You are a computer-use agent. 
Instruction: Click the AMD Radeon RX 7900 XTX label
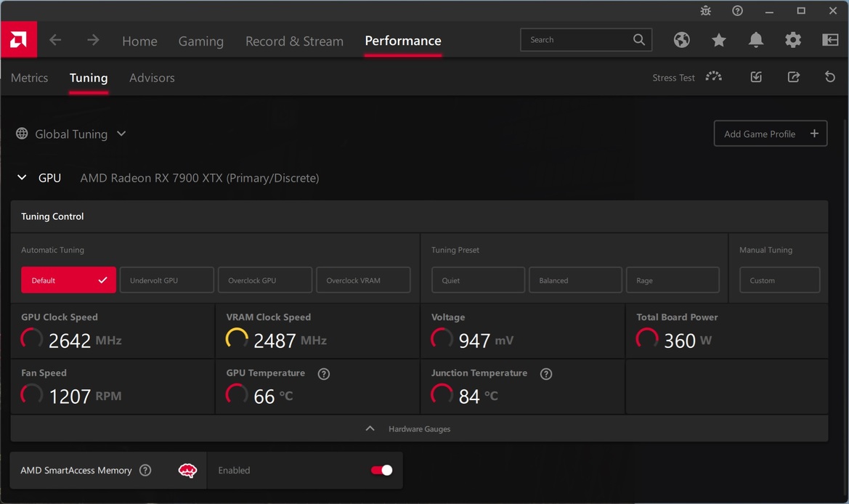point(199,178)
